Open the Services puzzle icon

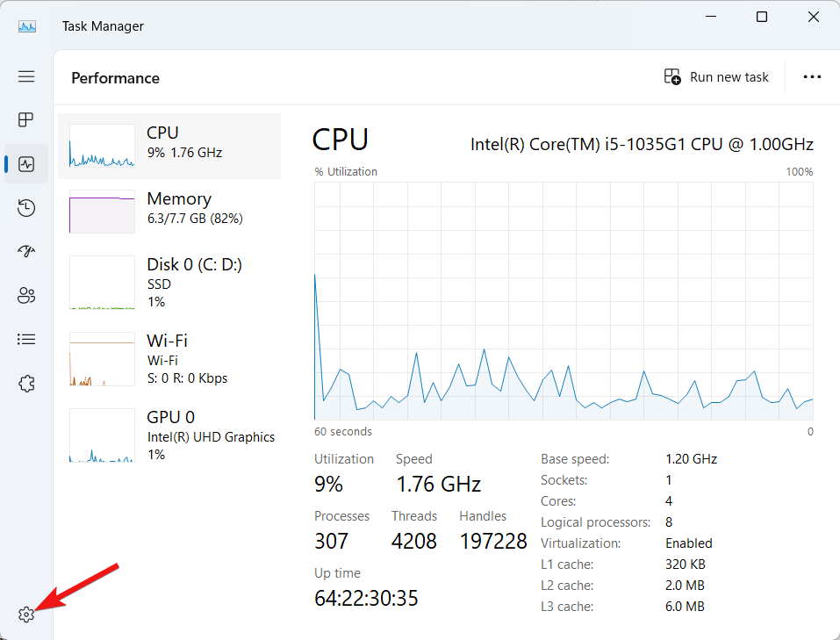coord(26,384)
